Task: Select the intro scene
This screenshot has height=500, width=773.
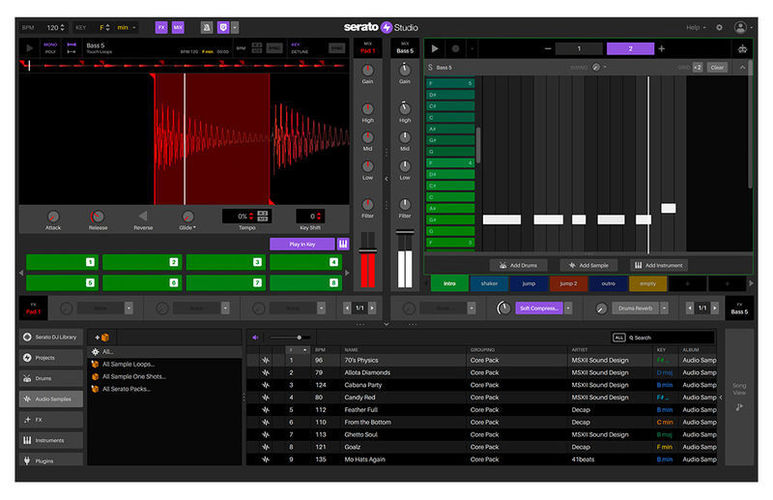Action: (450, 284)
